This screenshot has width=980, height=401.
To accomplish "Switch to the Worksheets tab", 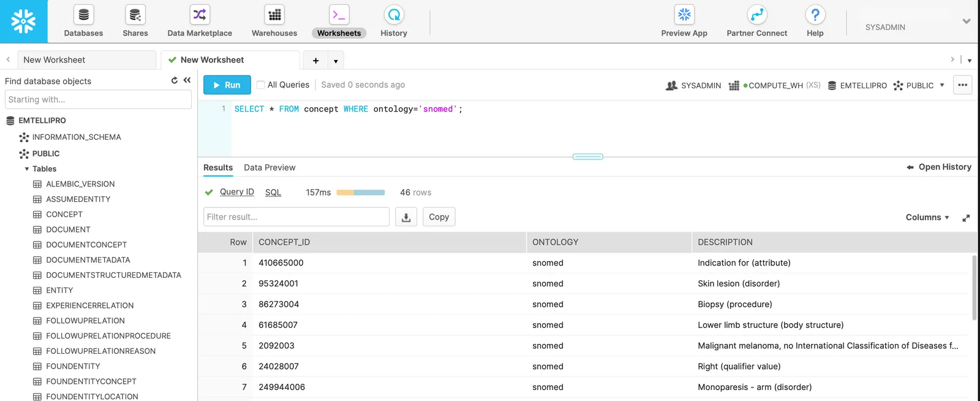I will point(339,21).
